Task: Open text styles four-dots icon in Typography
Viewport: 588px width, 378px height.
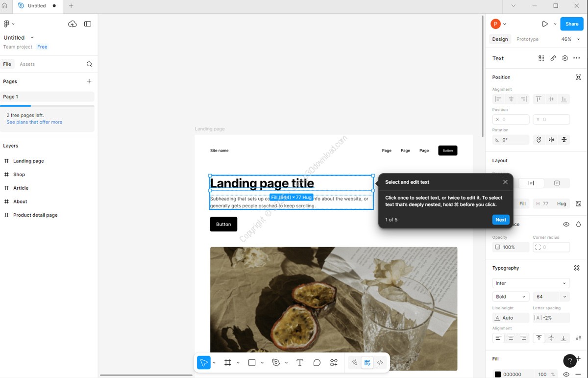Action: pos(577,268)
